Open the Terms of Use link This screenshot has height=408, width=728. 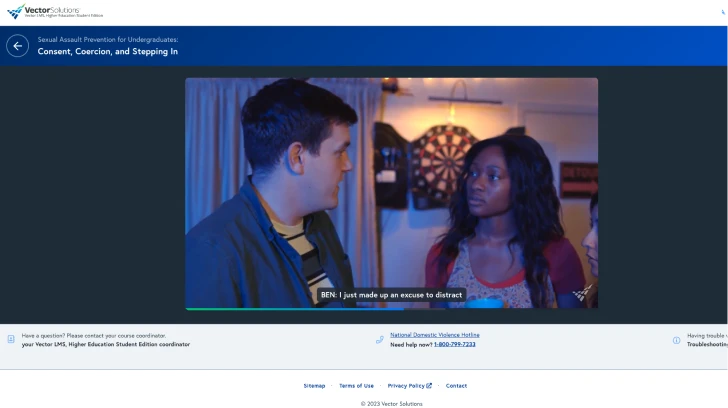tap(356, 385)
